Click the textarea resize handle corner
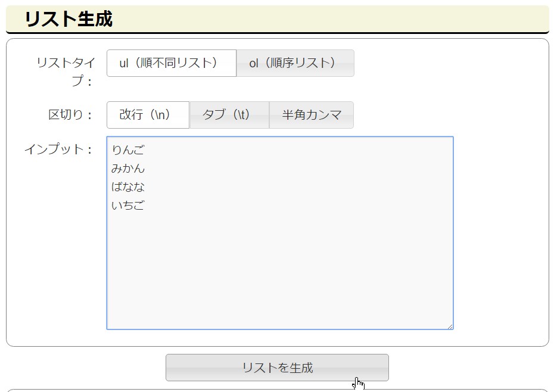The width and height of the screenshot is (554, 392). click(450, 326)
